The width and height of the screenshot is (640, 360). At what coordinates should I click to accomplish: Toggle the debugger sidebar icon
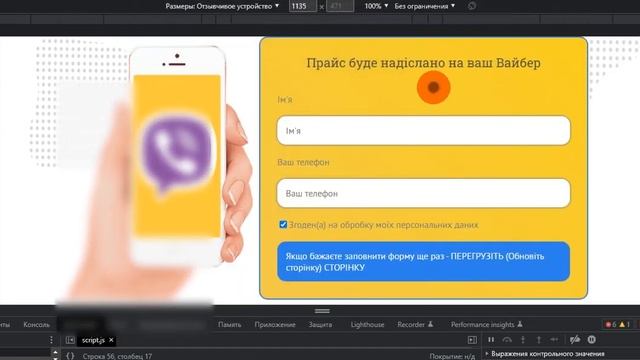coord(472,340)
